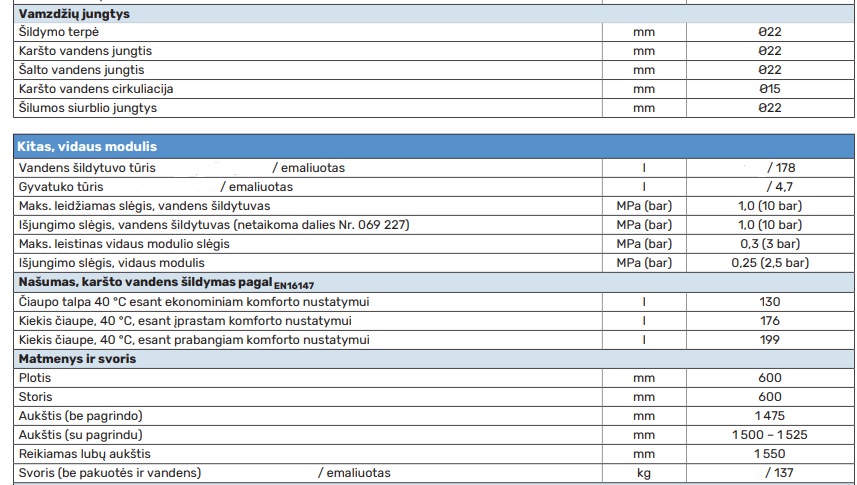Select the 'Šildymo terpė' row label
857x485 pixels.
click(x=59, y=32)
